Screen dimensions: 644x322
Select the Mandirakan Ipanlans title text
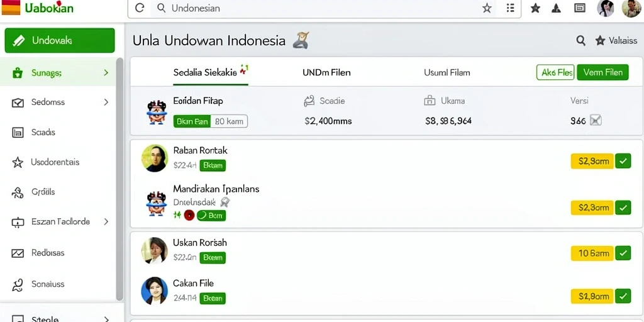pos(216,189)
